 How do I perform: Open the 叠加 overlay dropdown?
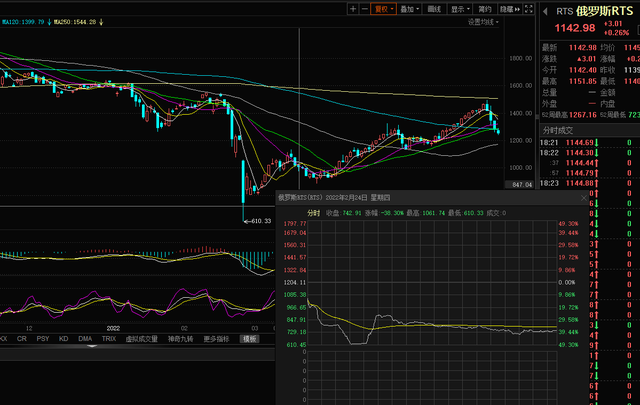[x=409, y=9]
